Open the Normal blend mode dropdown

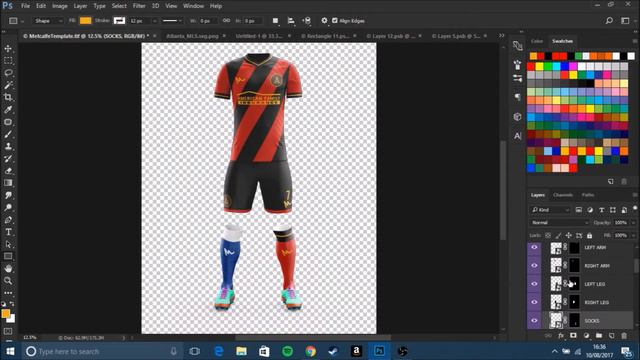pos(559,223)
